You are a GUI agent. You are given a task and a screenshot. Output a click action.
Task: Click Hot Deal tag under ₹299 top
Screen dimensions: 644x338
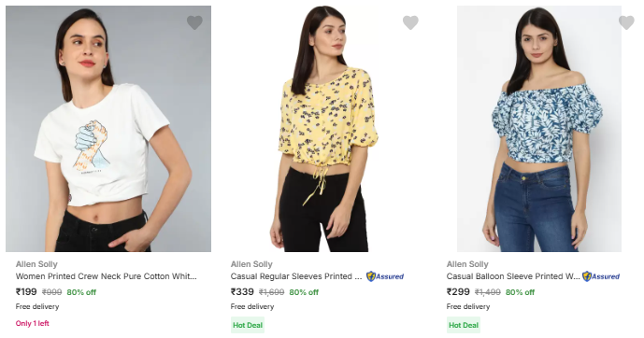pos(464,325)
